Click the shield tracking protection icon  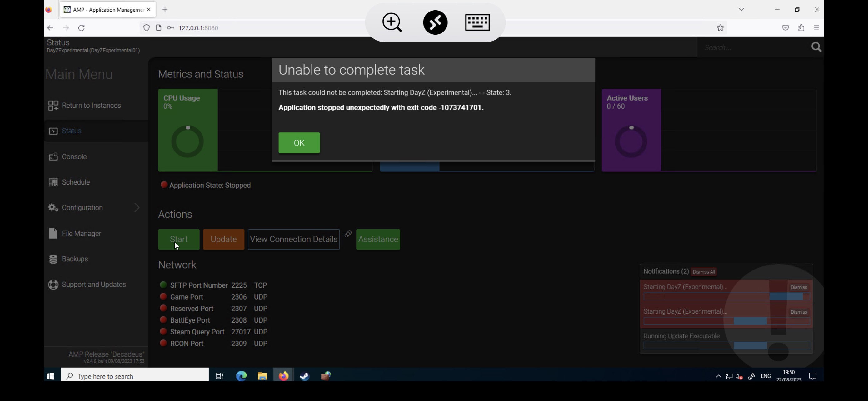click(146, 28)
